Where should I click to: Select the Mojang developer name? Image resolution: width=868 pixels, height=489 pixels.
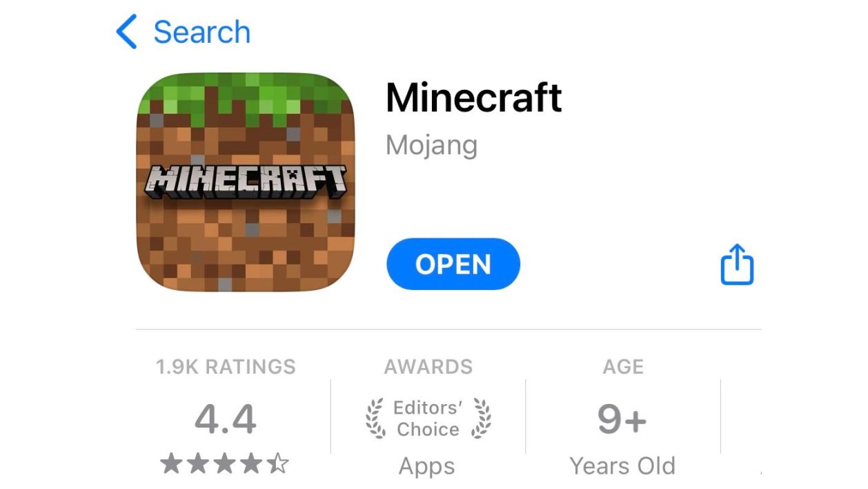tap(431, 145)
